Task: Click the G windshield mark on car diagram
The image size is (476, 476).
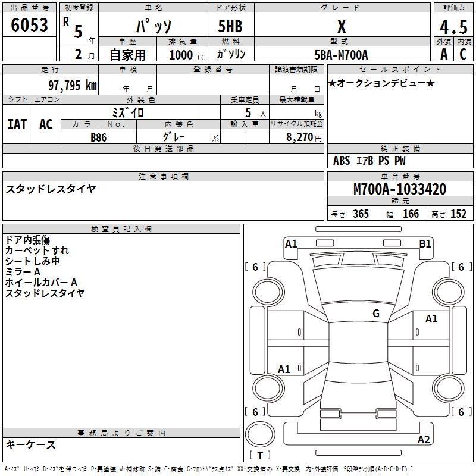Action: tap(376, 313)
